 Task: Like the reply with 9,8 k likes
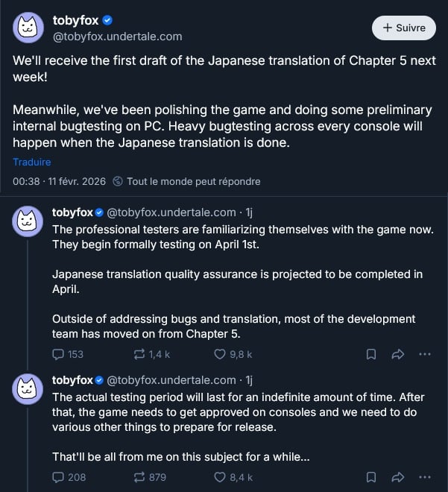(x=220, y=354)
